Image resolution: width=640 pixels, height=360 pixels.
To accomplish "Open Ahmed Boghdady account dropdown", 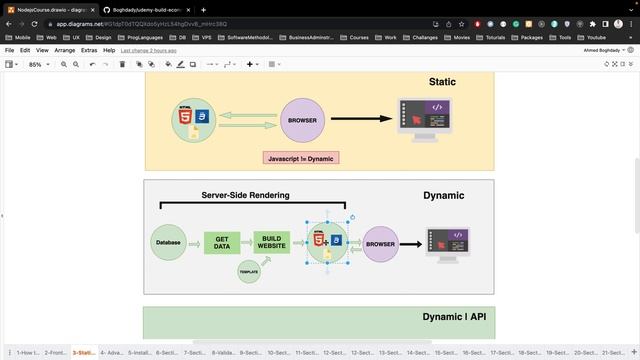I will 604,50.
